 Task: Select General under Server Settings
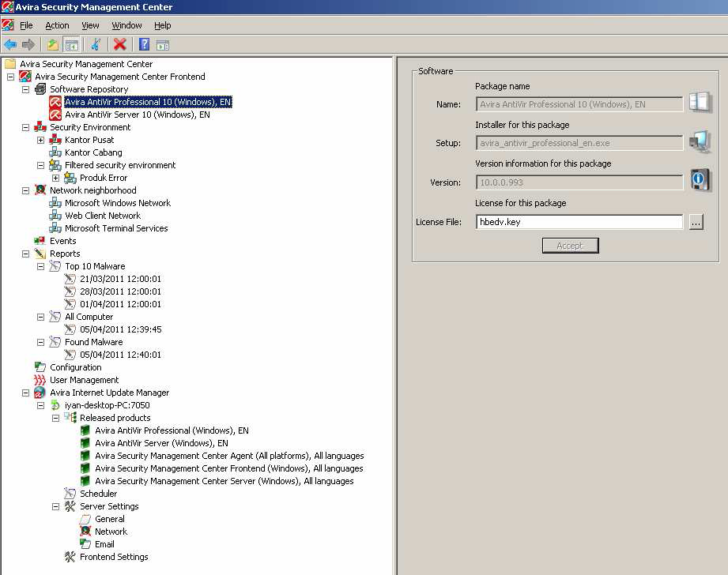click(x=110, y=519)
